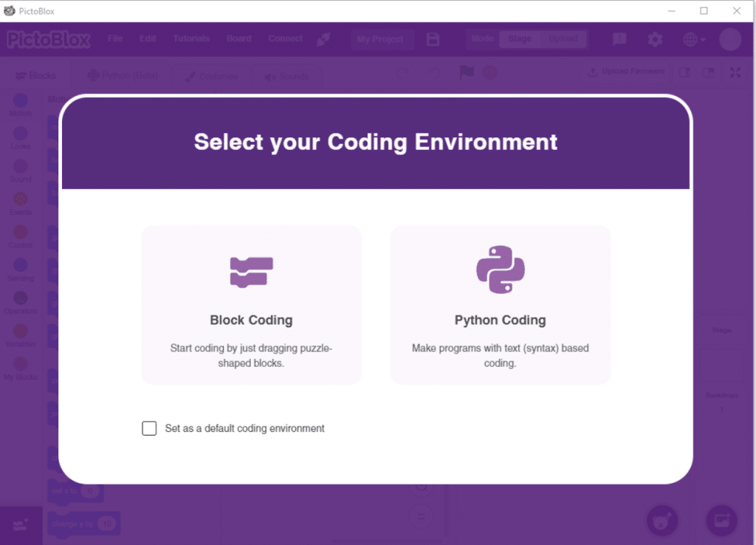Click the My Project name field
The width and height of the screenshot is (756, 545).
click(x=382, y=39)
